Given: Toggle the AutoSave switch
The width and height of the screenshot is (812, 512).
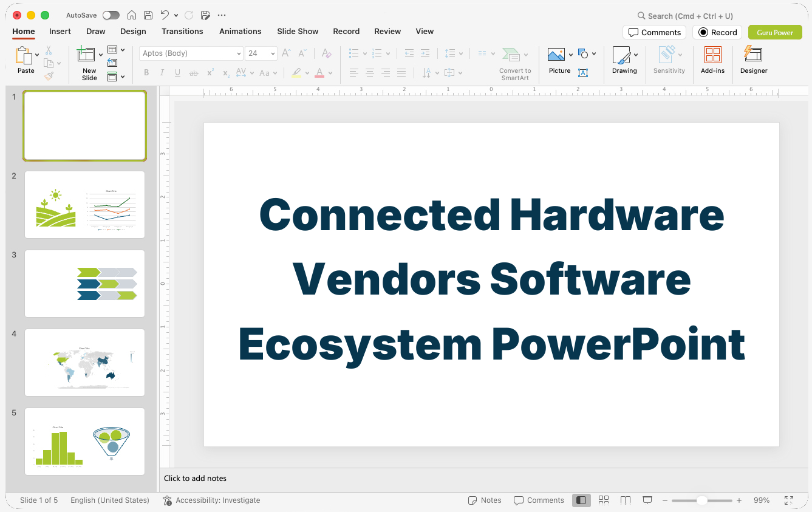Looking at the screenshot, I should 111,15.
